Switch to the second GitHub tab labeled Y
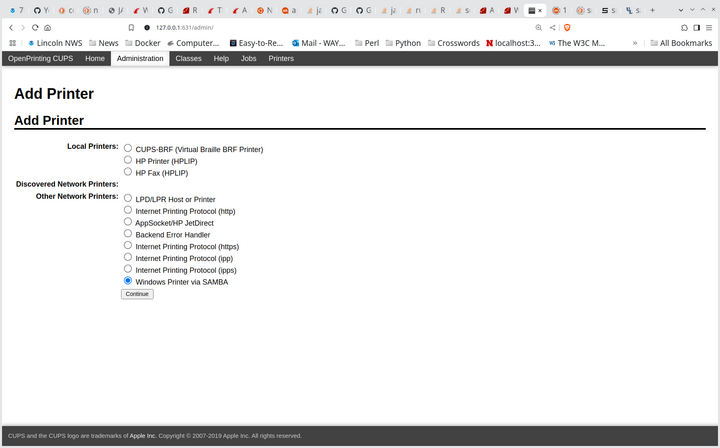The width and height of the screenshot is (720, 448). coord(41,10)
